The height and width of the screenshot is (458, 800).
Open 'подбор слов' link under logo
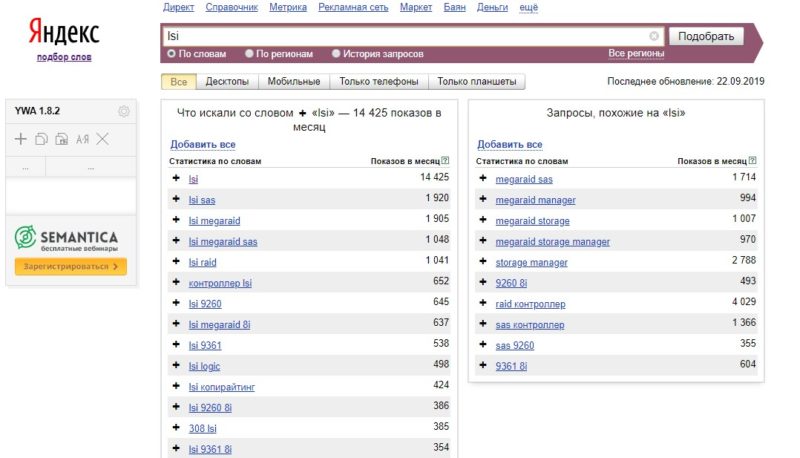coord(64,57)
